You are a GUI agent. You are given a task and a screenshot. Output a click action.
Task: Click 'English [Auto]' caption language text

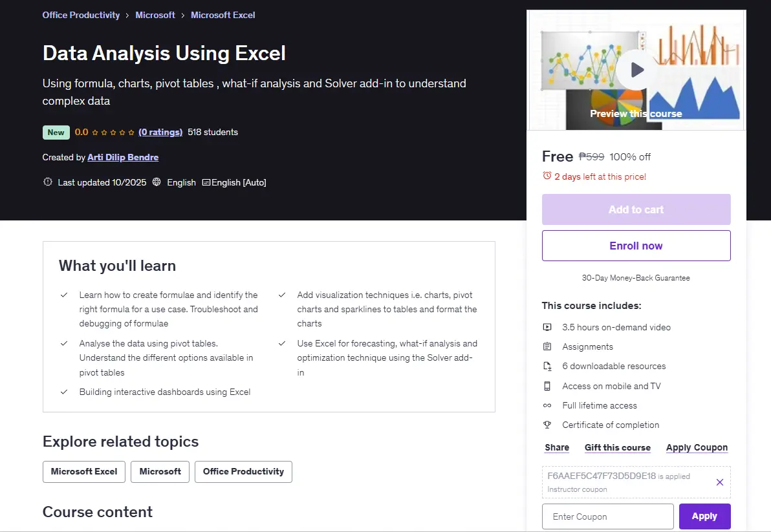tap(239, 182)
